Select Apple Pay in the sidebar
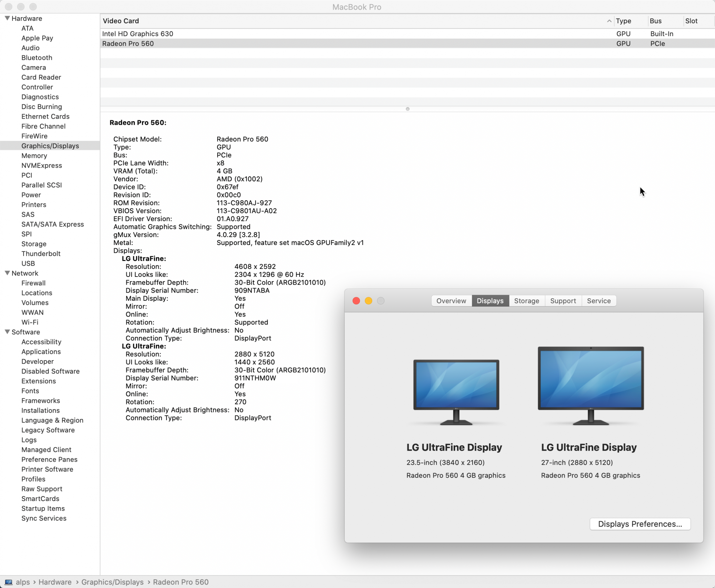This screenshot has height=588, width=715. 37,38
